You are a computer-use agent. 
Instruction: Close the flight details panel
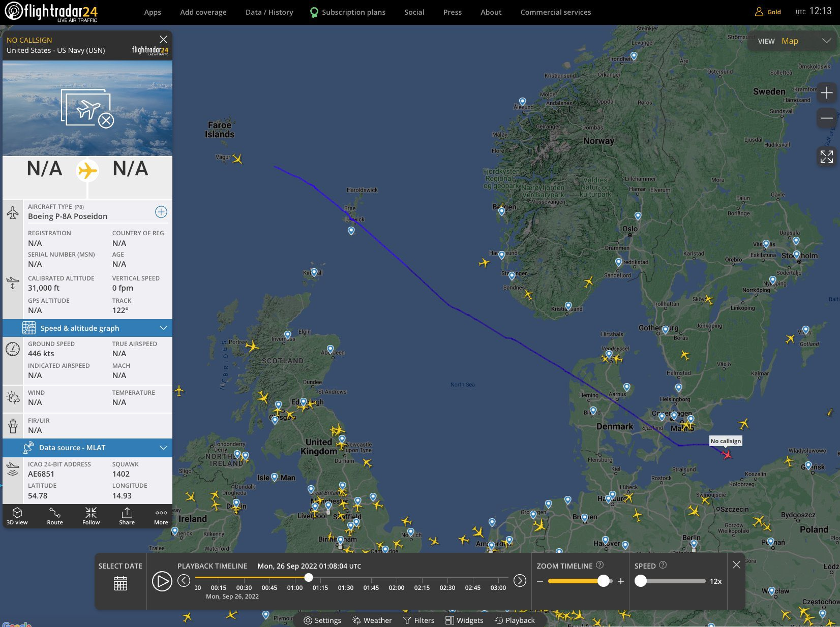(163, 40)
